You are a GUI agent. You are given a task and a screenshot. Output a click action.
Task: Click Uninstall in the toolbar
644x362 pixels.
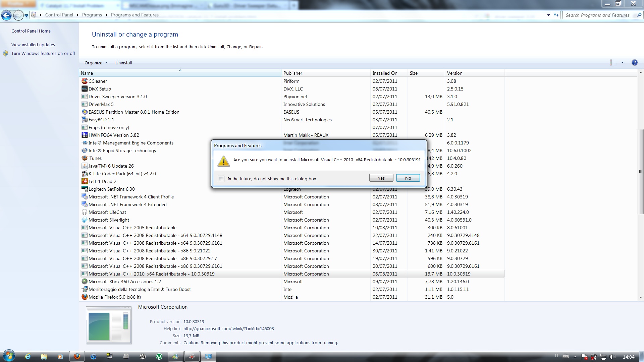pos(123,63)
